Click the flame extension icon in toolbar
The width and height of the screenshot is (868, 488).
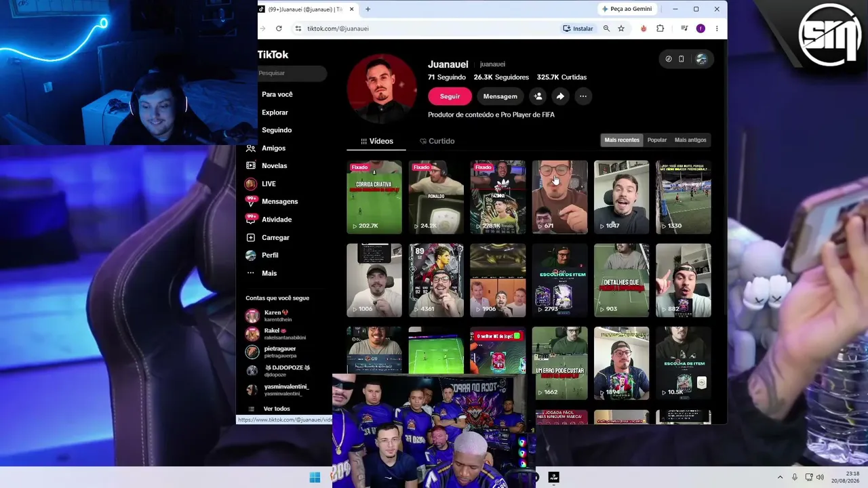(x=644, y=28)
